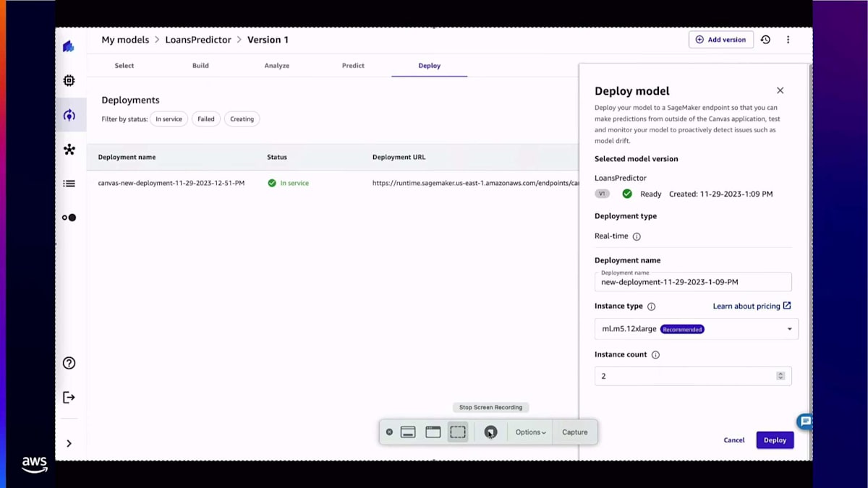Filter deployments by Failed

point(206,119)
